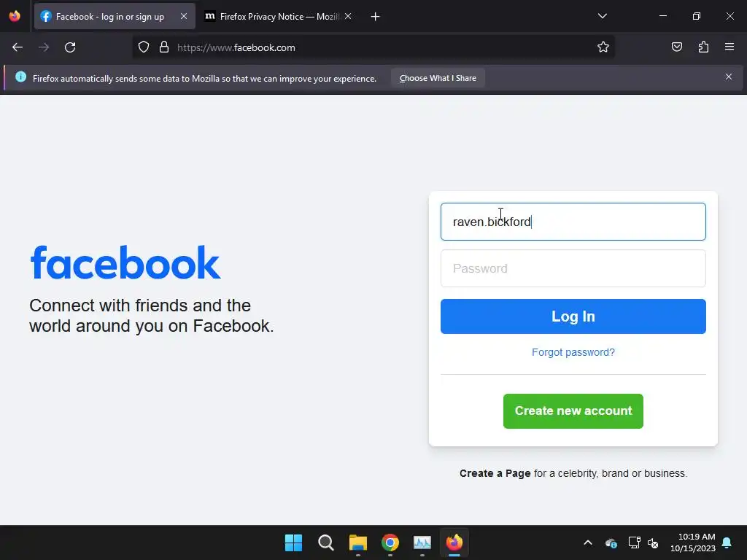Open notifications bell in taskbar
This screenshot has height=560, width=747.
tap(727, 542)
